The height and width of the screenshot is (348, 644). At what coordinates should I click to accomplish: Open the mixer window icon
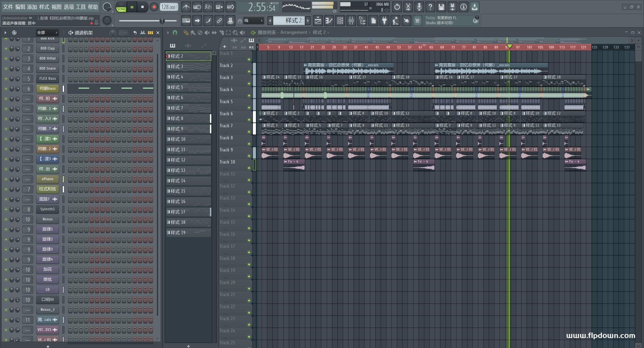pos(351,21)
